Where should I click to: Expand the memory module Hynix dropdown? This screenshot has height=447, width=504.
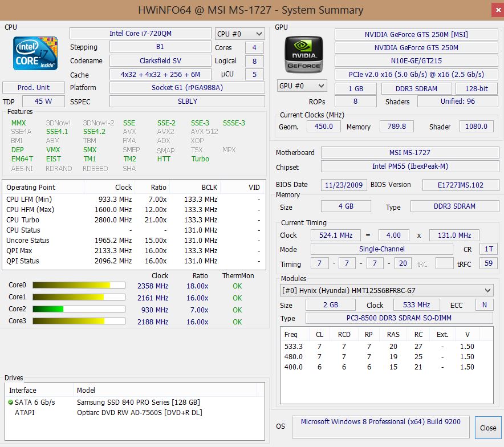tap(387, 291)
